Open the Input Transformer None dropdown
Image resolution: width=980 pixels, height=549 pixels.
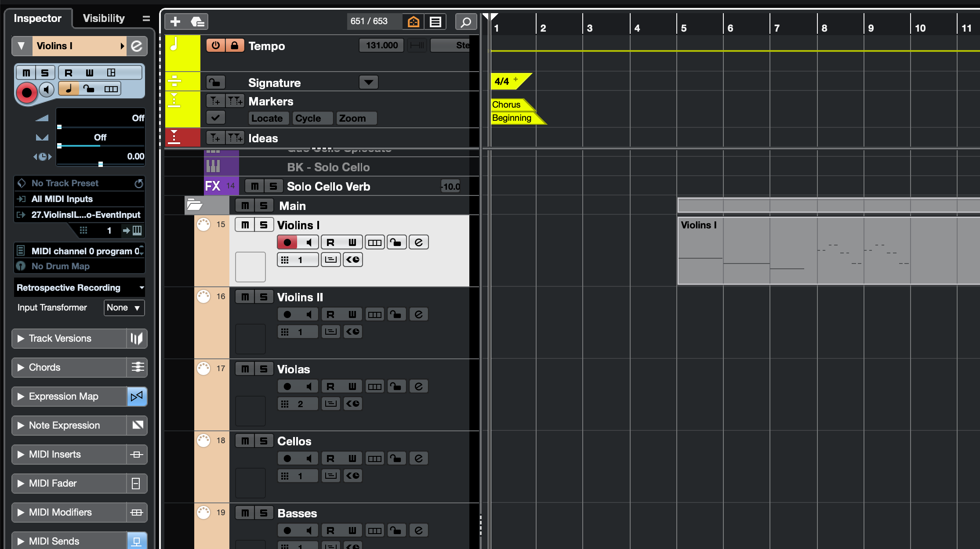coord(124,307)
